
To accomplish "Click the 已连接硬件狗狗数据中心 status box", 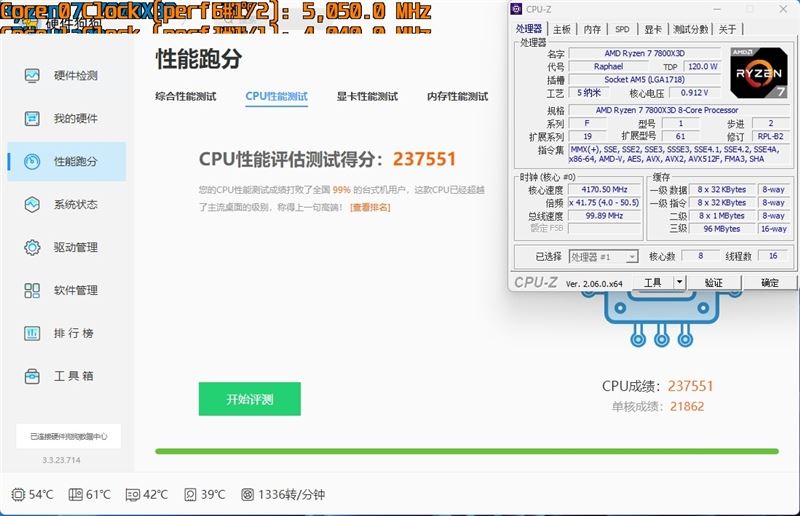I will pos(68,436).
